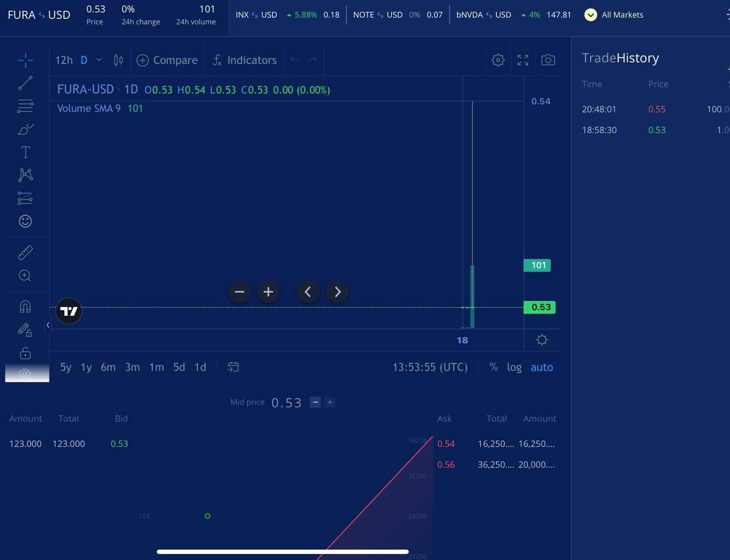730x560 pixels.
Task: Enter fullscreen chart mode
Action: click(523, 60)
